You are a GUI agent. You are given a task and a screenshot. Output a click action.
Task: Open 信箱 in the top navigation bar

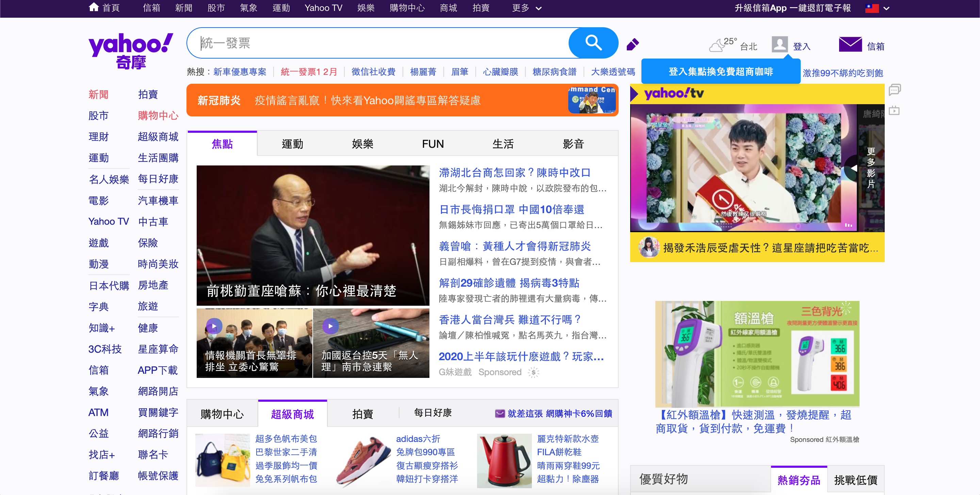pyautogui.click(x=151, y=7)
